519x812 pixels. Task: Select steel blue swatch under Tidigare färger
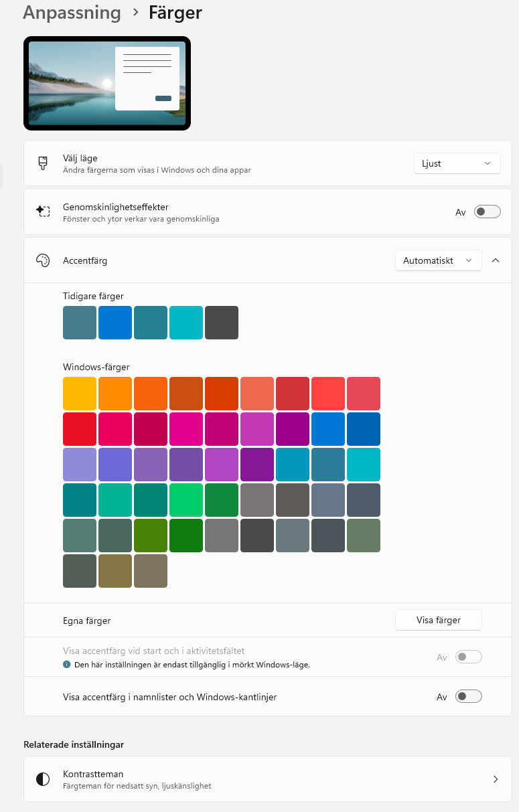[x=80, y=323]
